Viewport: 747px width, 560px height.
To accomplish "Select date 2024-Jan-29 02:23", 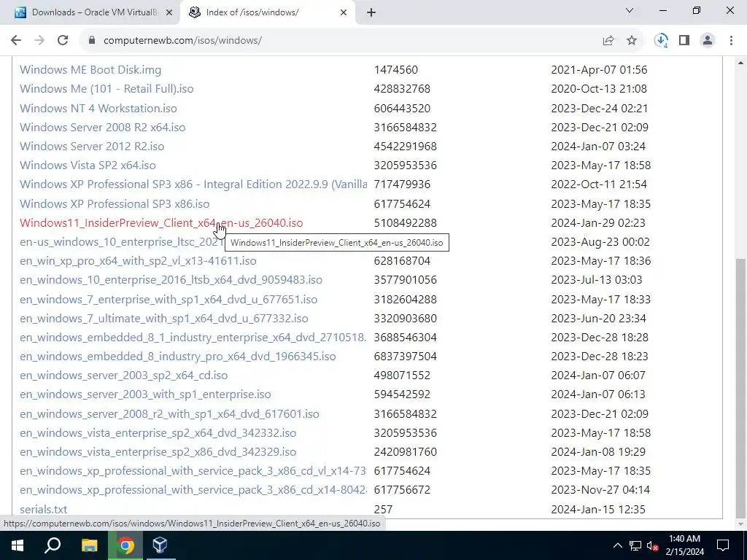I will pos(598,223).
